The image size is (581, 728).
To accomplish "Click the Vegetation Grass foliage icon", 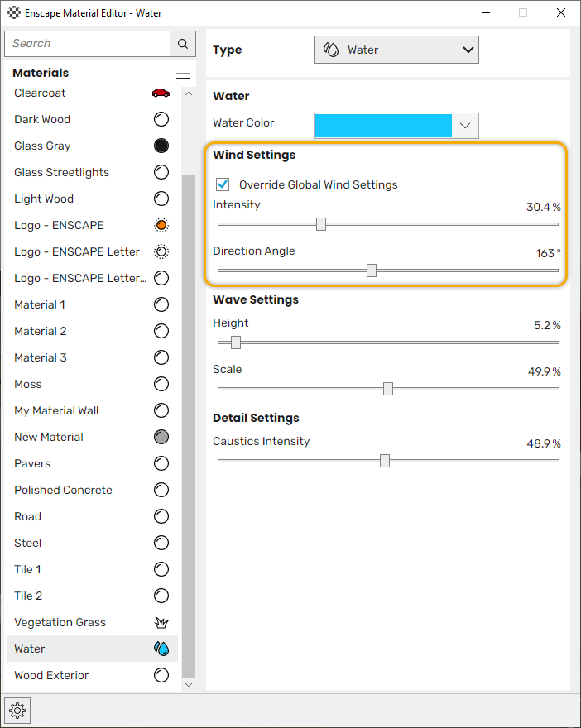I will 161,622.
